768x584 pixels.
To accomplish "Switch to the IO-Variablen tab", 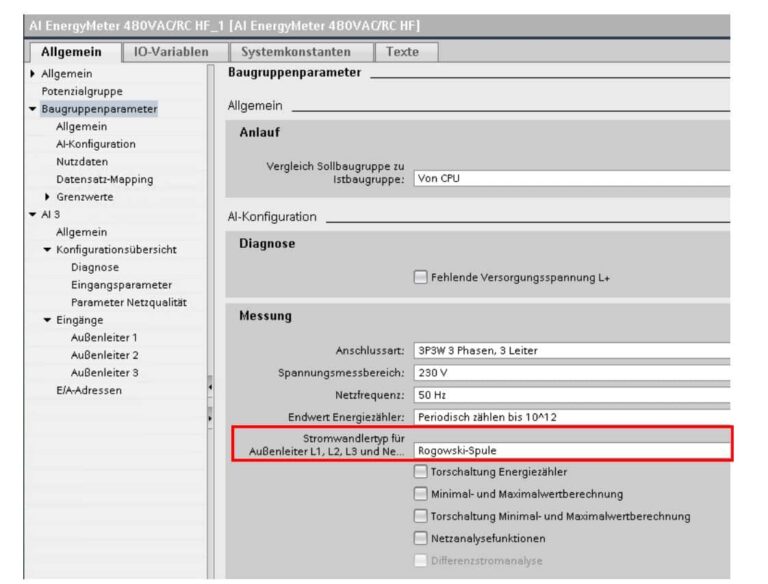I will click(x=170, y=51).
